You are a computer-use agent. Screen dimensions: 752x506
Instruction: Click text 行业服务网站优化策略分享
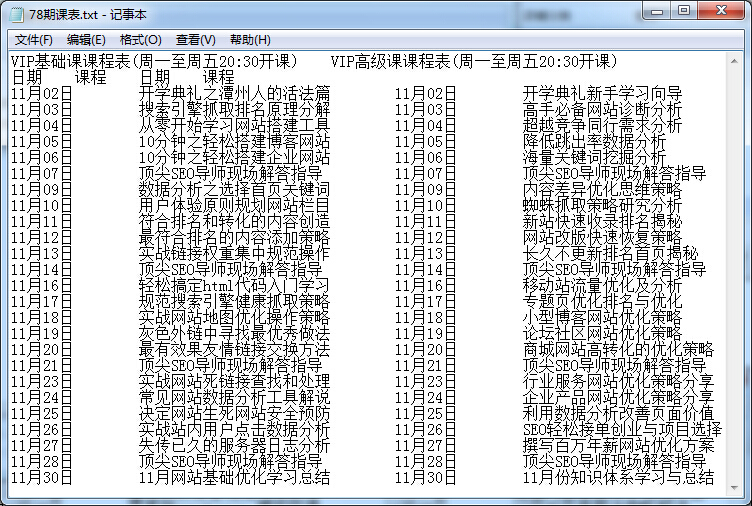tap(618, 381)
